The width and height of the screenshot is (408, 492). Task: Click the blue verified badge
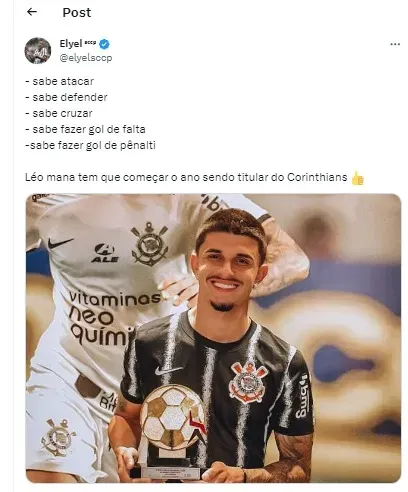(x=104, y=44)
